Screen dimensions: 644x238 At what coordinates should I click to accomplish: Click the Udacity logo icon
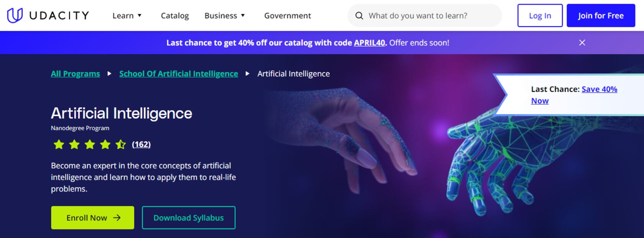point(15,15)
